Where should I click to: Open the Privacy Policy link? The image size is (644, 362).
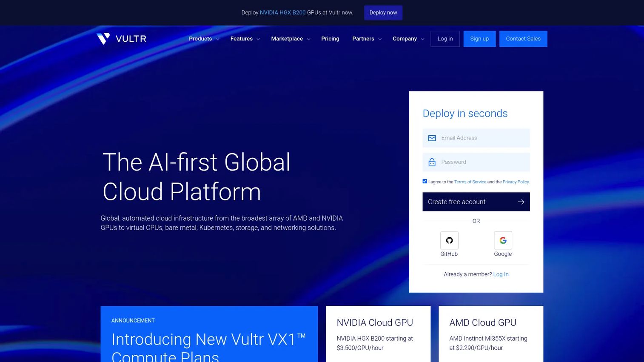[x=516, y=182]
